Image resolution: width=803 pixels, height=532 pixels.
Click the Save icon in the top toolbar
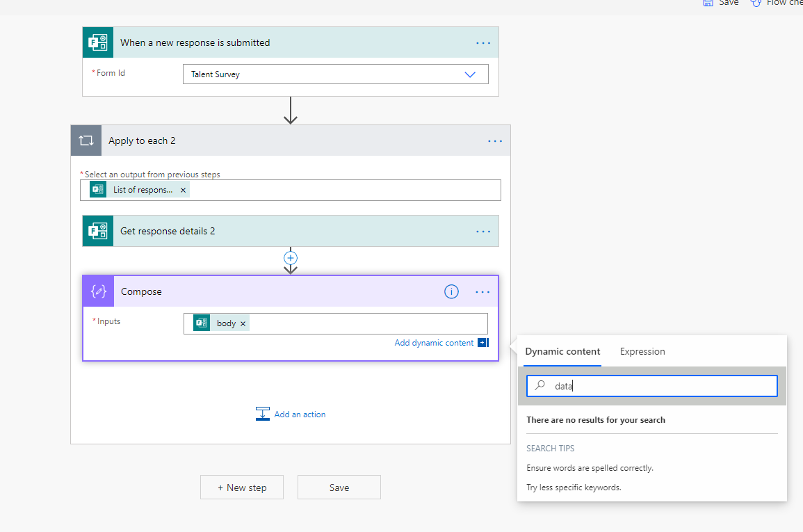[706, 3]
